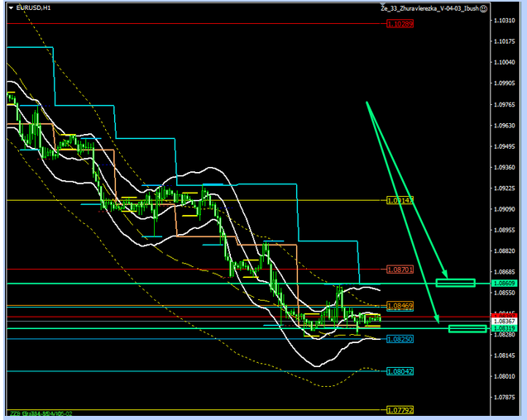Click the 1.10175 value on the price scale
This screenshot has width=527, height=420.
pyautogui.click(x=504, y=41)
